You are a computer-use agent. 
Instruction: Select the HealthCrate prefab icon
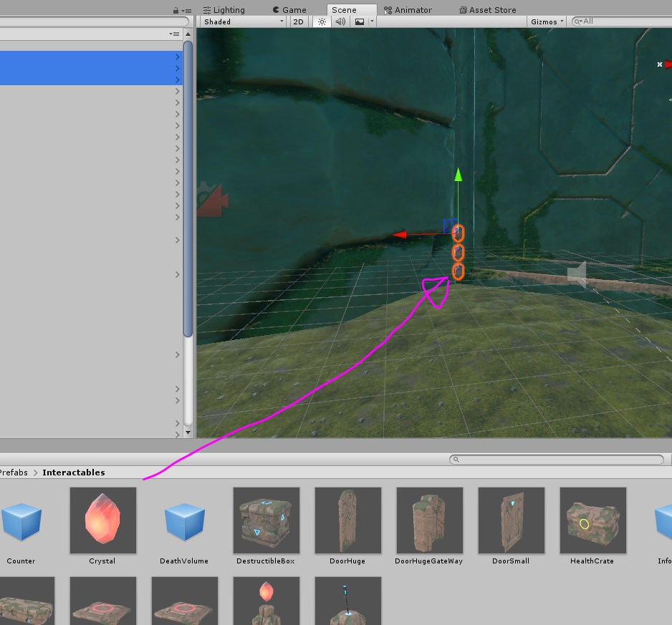coord(592,520)
